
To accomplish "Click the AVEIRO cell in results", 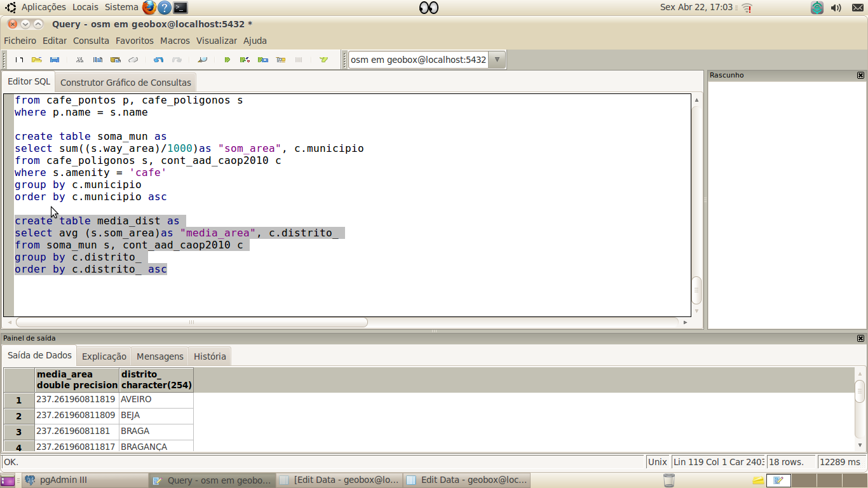I will click(x=156, y=400).
